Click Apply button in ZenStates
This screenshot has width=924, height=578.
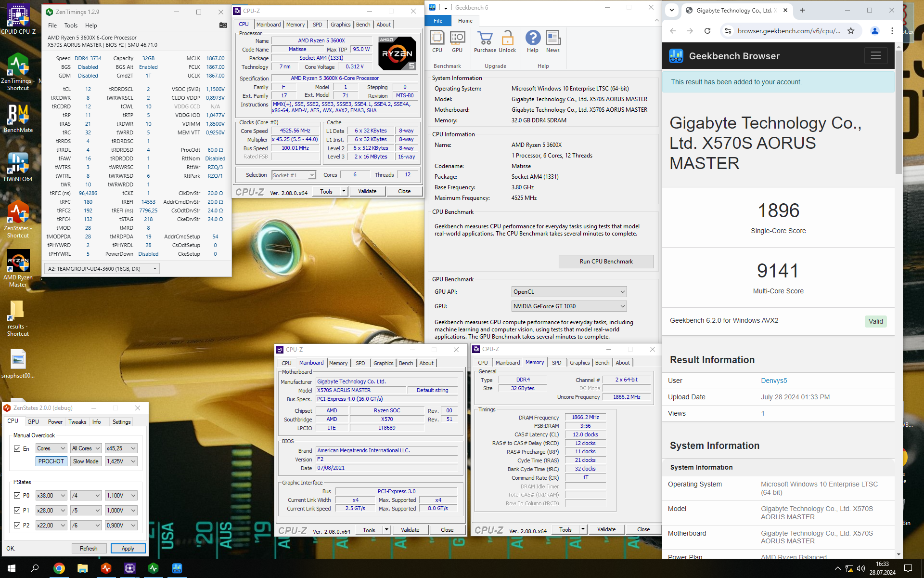(128, 549)
